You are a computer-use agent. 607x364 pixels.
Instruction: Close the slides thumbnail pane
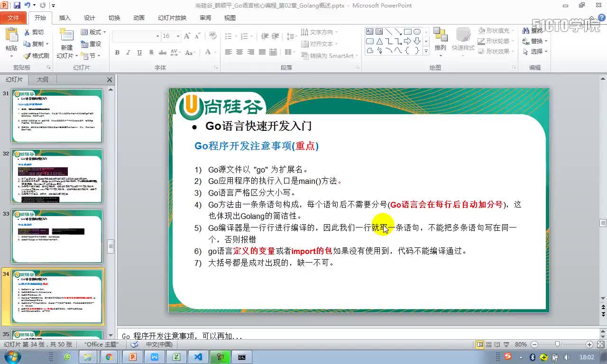[x=110, y=80]
